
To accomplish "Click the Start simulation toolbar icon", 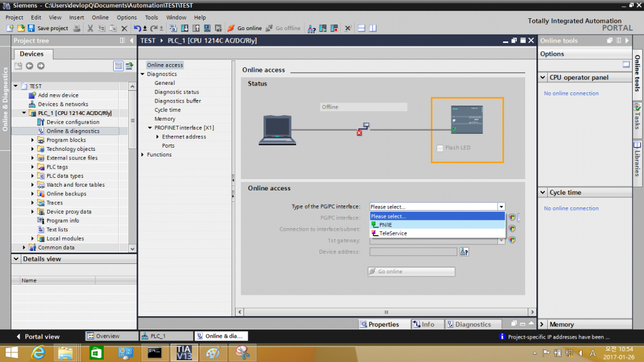I will point(208,28).
